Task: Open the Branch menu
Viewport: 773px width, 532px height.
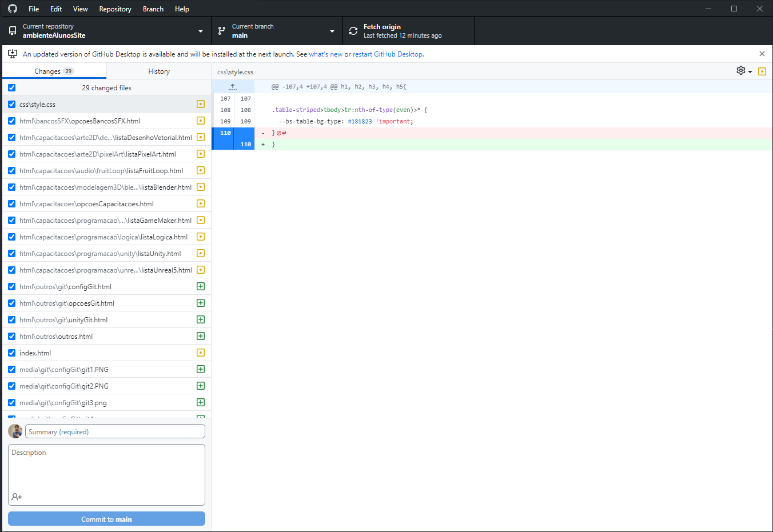Action: click(153, 9)
